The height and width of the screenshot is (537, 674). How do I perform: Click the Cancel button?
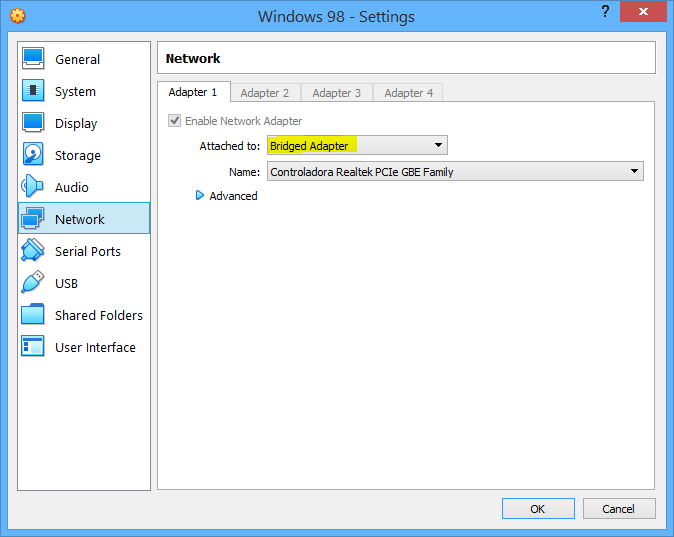tap(619, 509)
